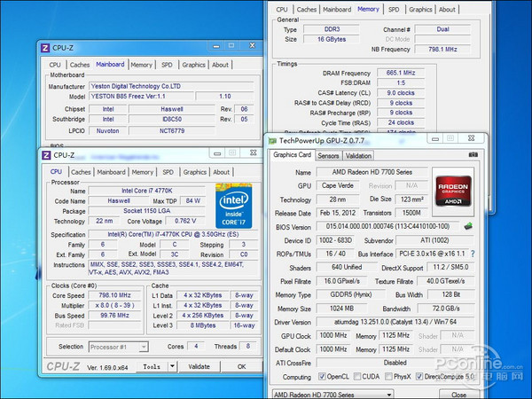
Task: Click the BIOS Version field in GPU-Z
Action: coord(388,226)
